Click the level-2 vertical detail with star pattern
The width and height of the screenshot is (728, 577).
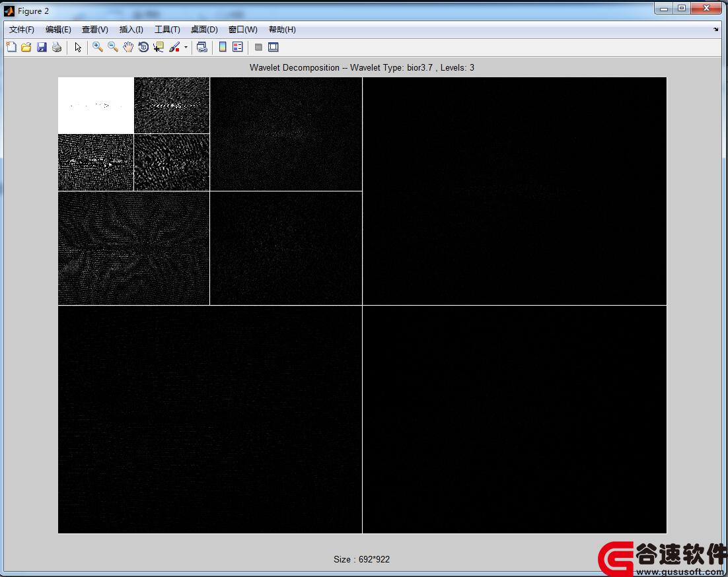pyautogui.click(x=133, y=248)
